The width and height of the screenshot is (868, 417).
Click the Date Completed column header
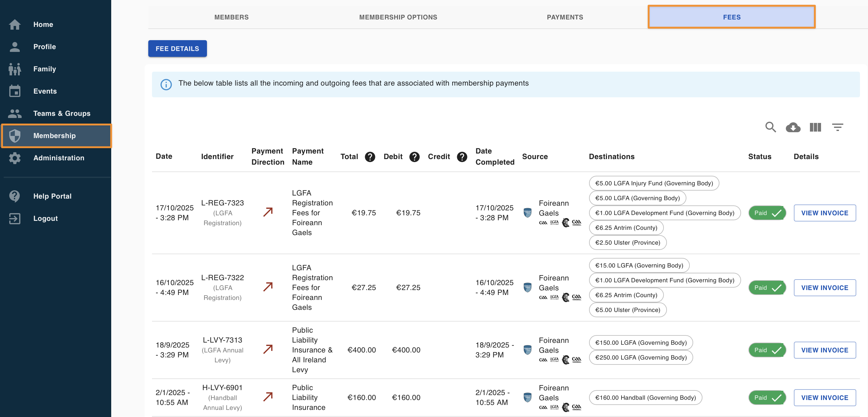(495, 157)
